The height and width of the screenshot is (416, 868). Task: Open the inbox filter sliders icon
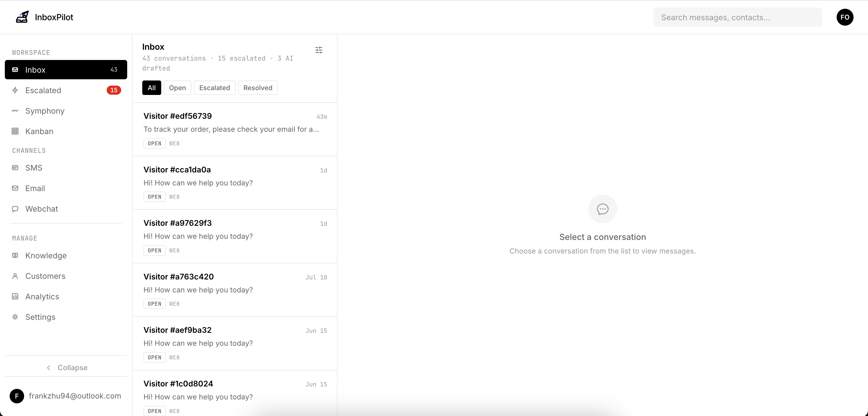[x=319, y=50]
